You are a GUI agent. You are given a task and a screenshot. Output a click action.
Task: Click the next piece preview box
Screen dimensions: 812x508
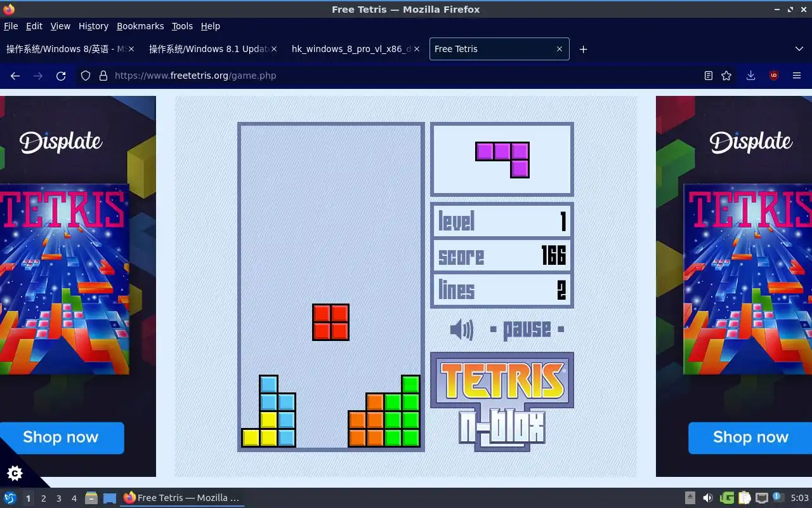tap(502, 159)
